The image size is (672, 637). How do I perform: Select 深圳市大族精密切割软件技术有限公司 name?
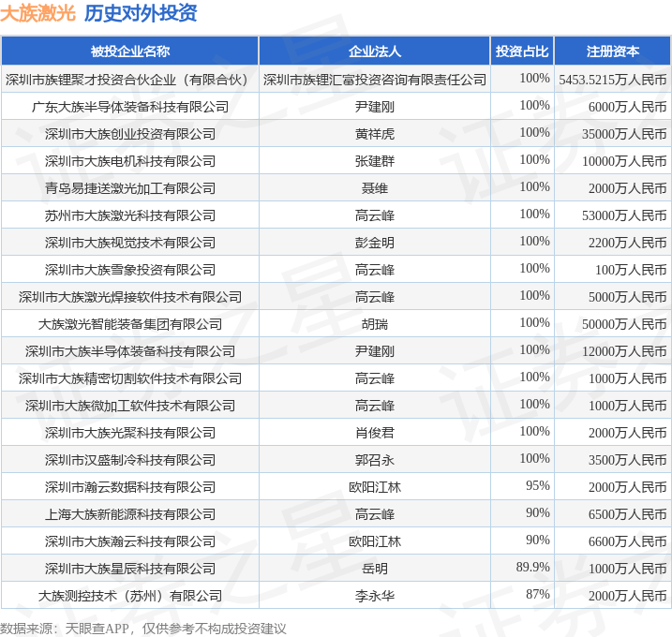click(x=130, y=378)
